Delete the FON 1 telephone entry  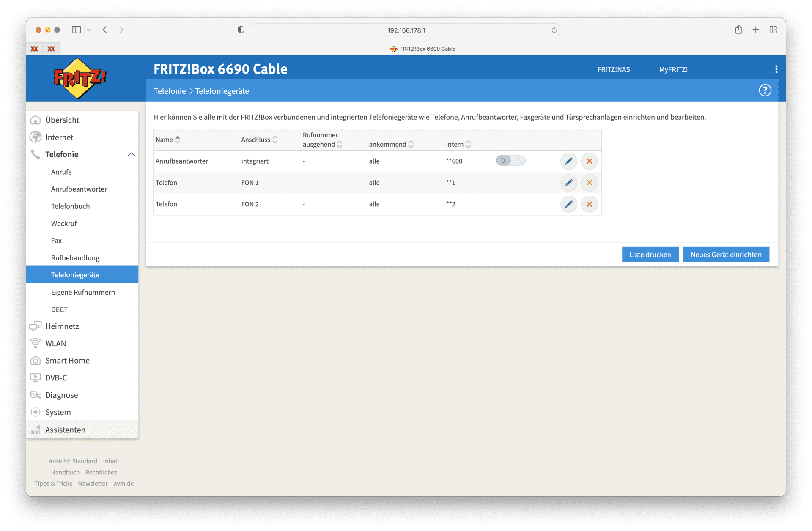(x=589, y=183)
